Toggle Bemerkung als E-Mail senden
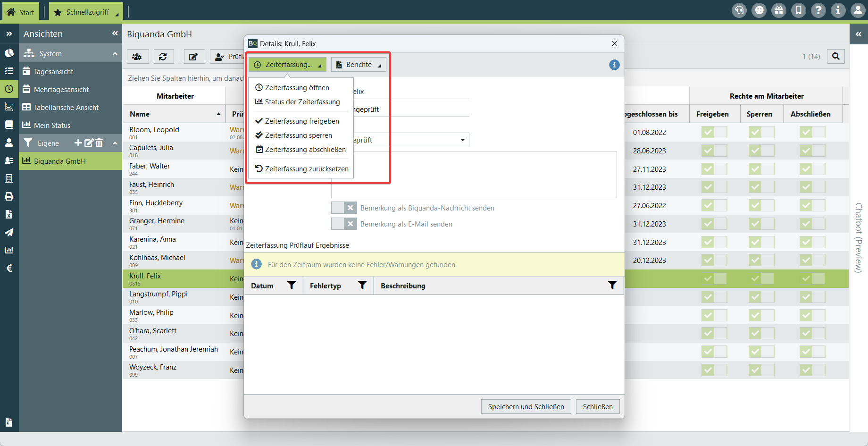The height and width of the screenshot is (446, 868). [x=343, y=224]
